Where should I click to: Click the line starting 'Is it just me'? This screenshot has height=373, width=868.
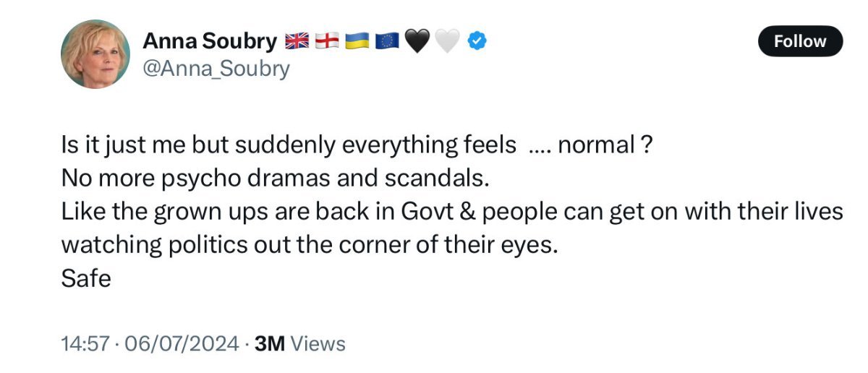pyautogui.click(x=289, y=145)
